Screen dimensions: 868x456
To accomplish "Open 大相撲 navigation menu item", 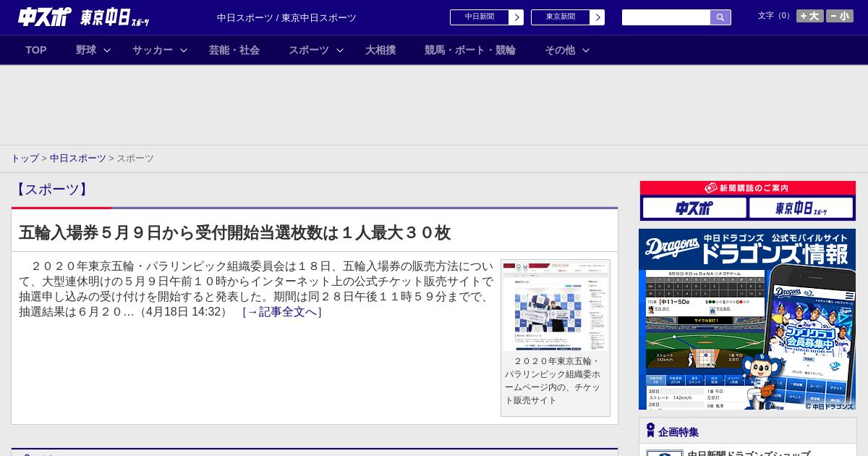I will [x=380, y=50].
